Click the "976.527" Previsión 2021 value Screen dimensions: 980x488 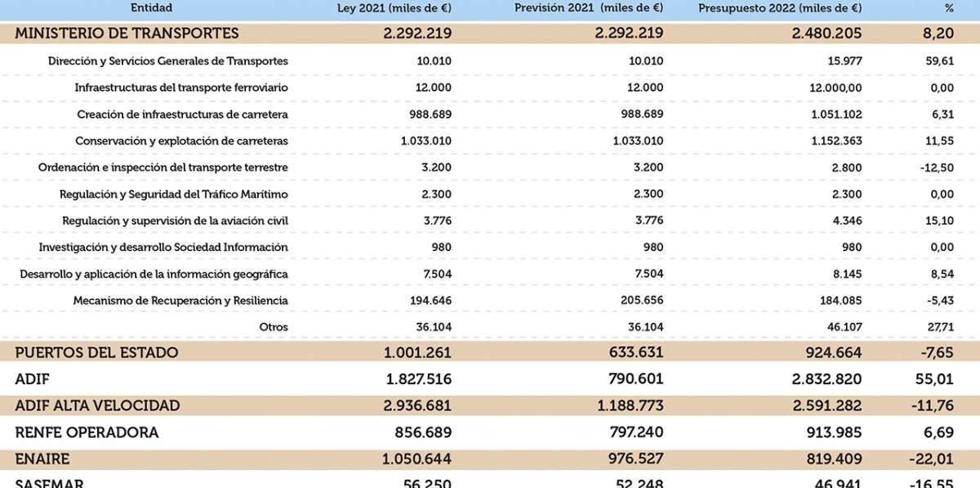pos(635,459)
